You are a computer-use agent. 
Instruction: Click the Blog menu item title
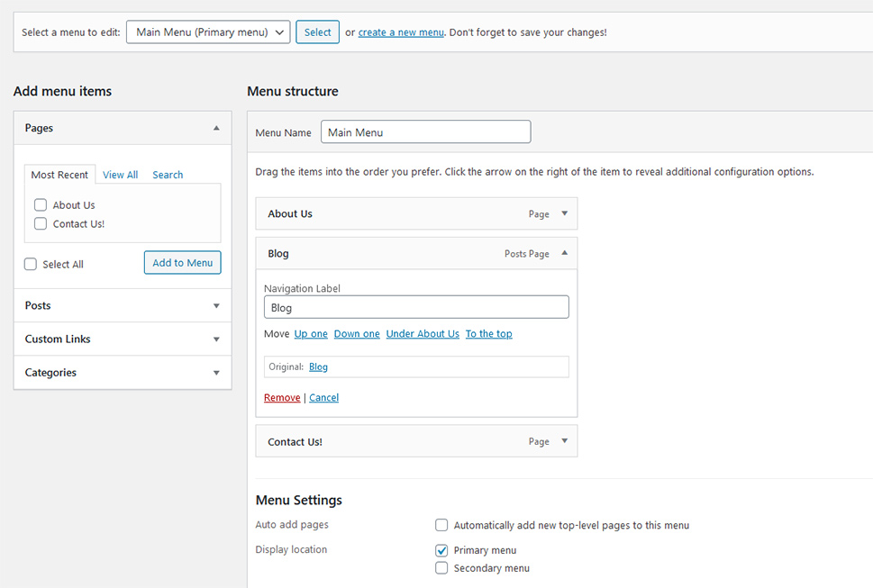pos(278,254)
